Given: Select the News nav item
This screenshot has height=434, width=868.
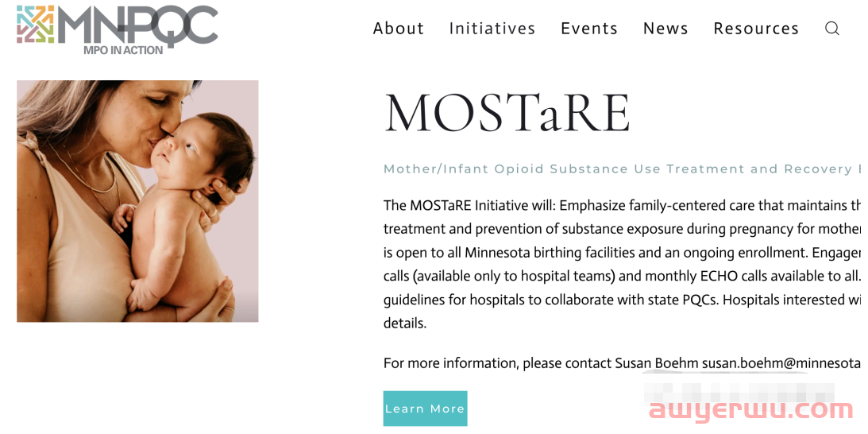Looking at the screenshot, I should (665, 29).
